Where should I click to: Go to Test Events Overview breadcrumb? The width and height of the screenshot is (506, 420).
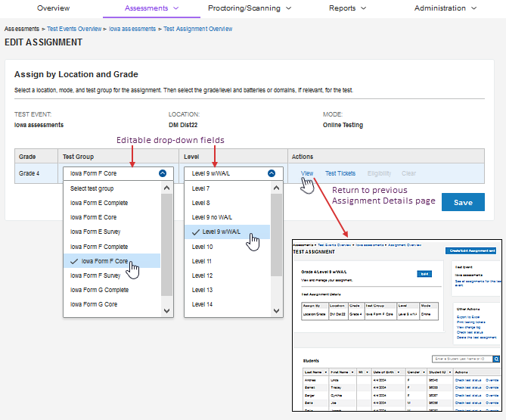click(x=74, y=29)
